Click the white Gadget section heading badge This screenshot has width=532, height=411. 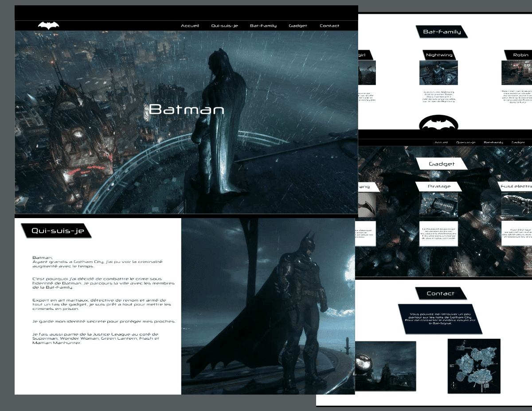click(442, 164)
